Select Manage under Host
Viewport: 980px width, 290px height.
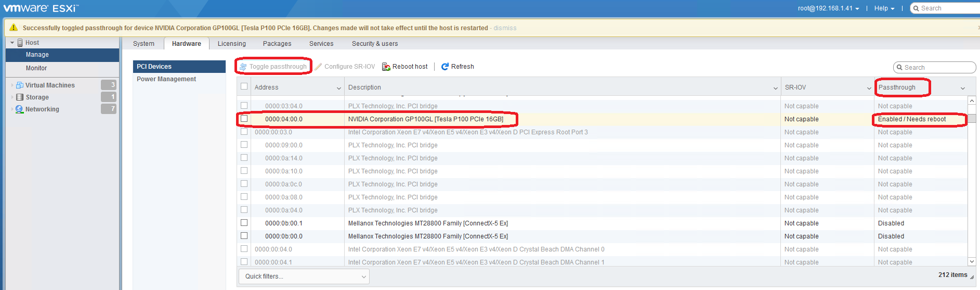pyautogui.click(x=62, y=55)
